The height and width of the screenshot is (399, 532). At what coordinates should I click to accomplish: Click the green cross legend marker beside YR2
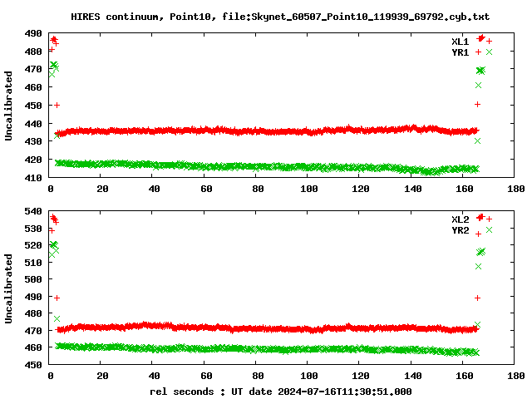point(489,230)
